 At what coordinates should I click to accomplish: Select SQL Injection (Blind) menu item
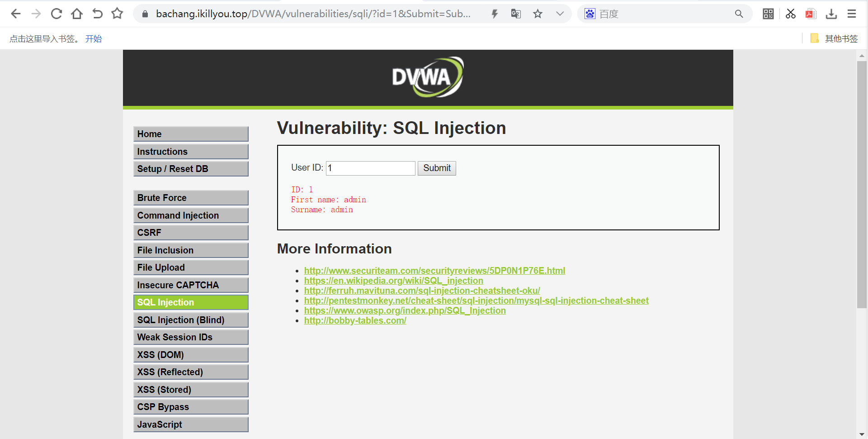tap(191, 320)
